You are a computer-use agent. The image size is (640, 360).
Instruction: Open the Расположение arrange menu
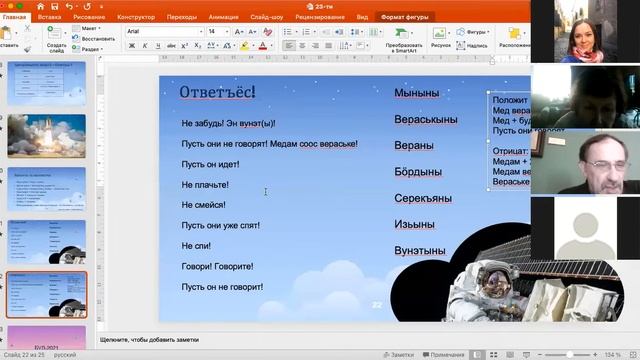[514, 38]
